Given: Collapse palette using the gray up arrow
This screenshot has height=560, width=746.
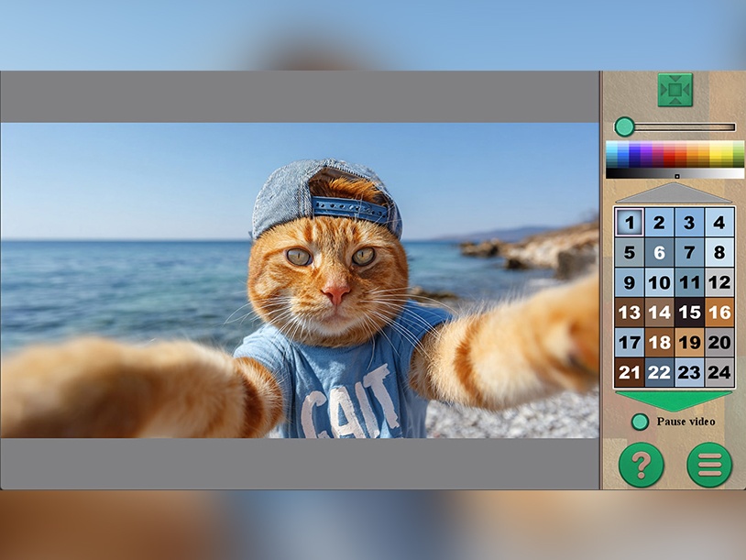Looking at the screenshot, I should [674, 192].
